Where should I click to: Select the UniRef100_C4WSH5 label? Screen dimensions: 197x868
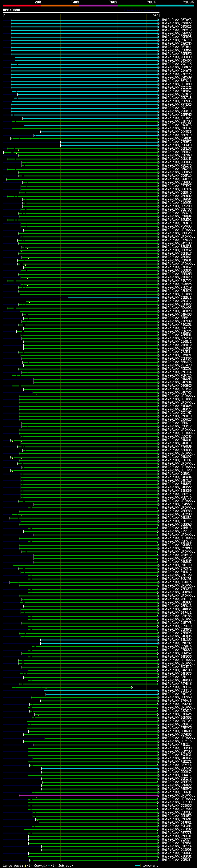176,379
